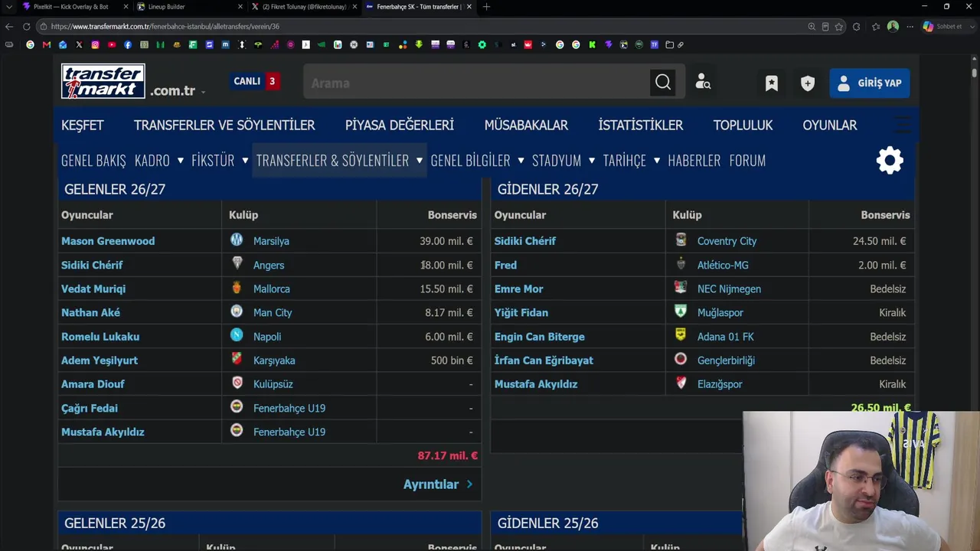Screen dimensions: 980x551
Task: Open the browser tab list chevron
Action: 8,7
